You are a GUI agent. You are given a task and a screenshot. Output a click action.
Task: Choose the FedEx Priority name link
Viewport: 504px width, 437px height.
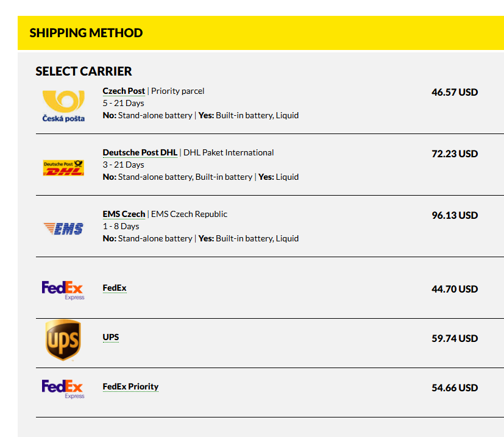click(130, 386)
